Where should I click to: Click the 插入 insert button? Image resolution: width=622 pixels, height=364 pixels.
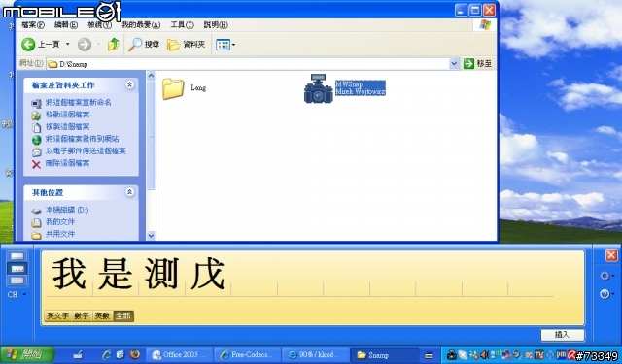click(563, 335)
